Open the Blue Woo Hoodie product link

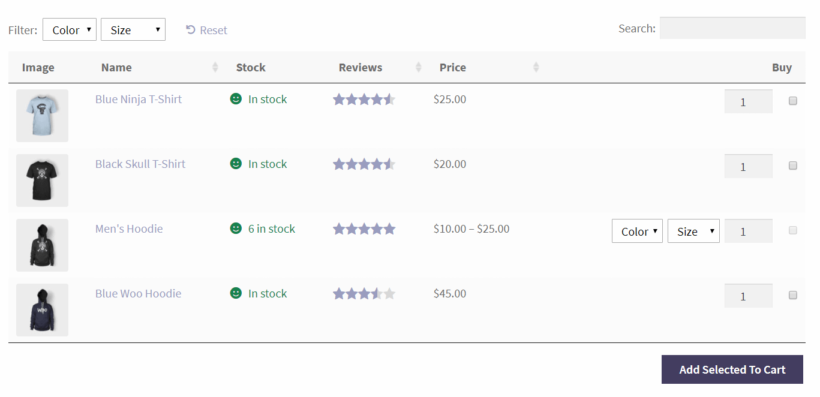(138, 294)
